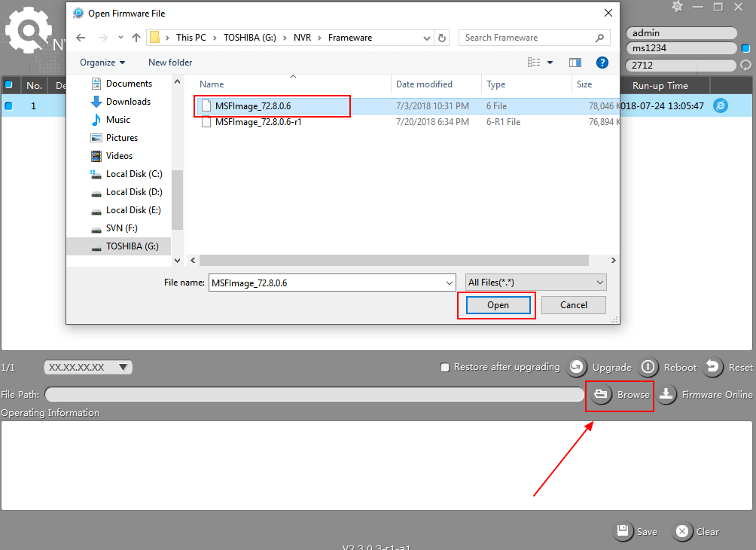Click the File name input field
The width and height of the screenshot is (756, 550).
click(326, 283)
